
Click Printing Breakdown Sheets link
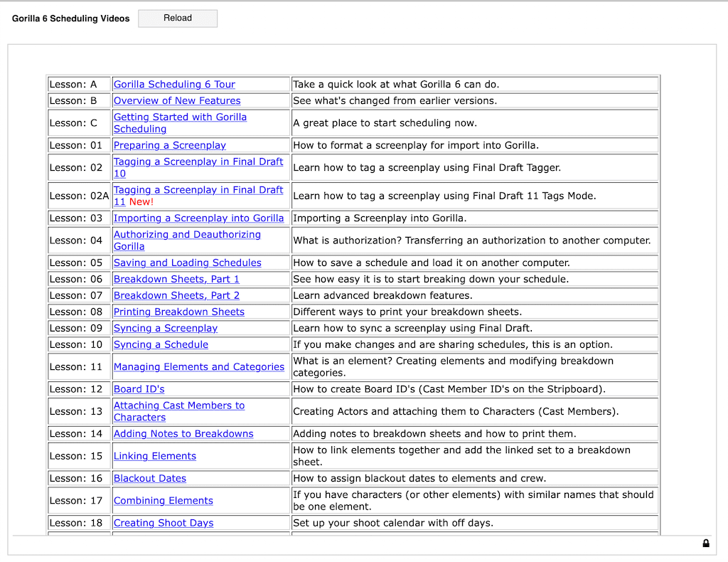[179, 312]
